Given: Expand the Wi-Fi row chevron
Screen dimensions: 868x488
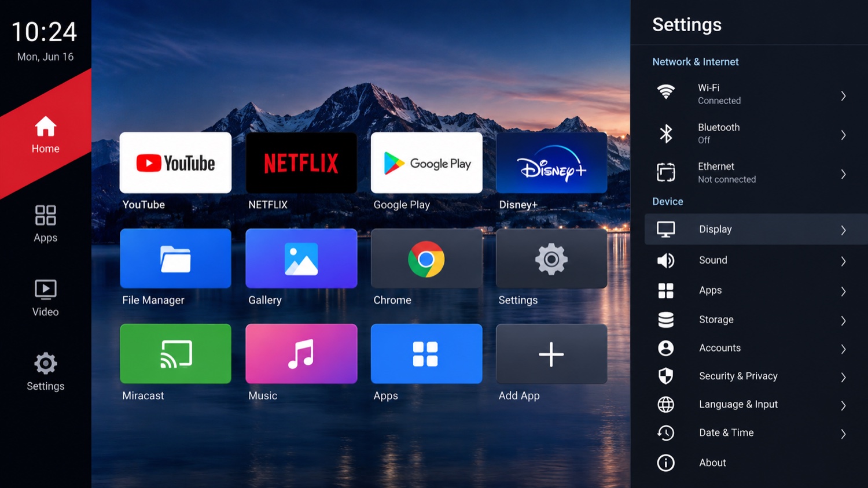Looking at the screenshot, I should click(x=844, y=96).
